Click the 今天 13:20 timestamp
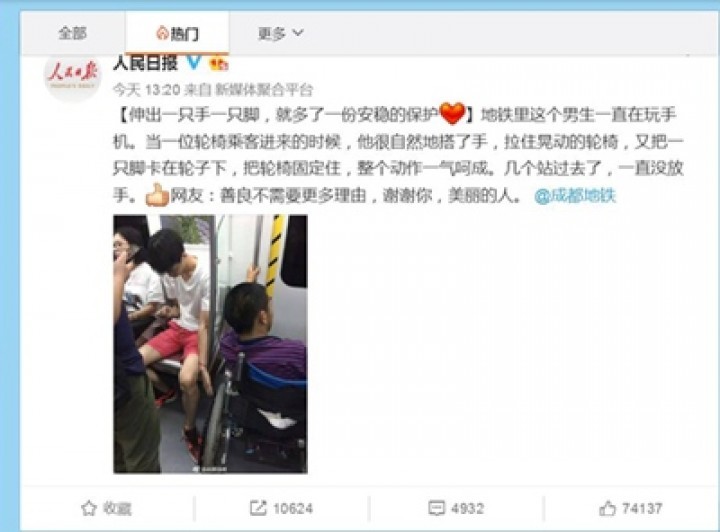This screenshot has height=532, width=720. (x=147, y=90)
